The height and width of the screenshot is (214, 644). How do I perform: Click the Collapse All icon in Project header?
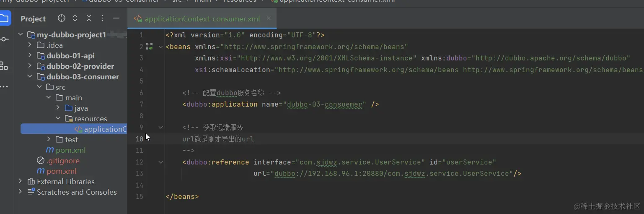(x=89, y=18)
